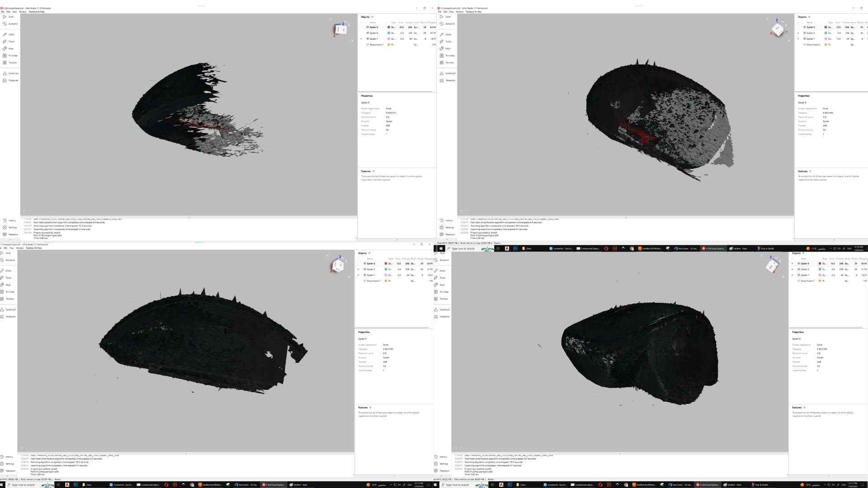This screenshot has width=868, height=488.
Task: Select Spider 5 row in top-left Objects list
Action: coord(397,27)
